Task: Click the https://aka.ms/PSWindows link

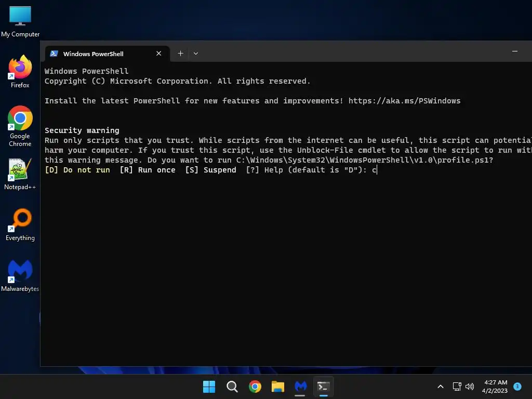Action: [404, 101]
